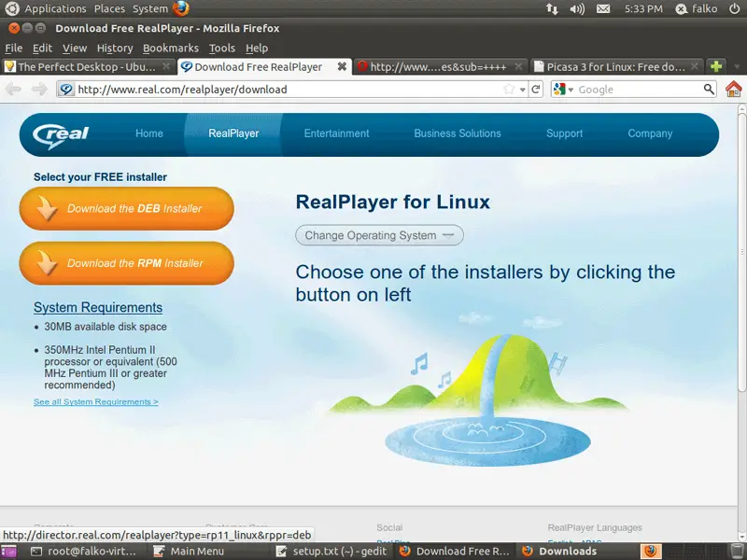
Task: Close the Picasa 3 for Linux tab
Action: (695, 66)
